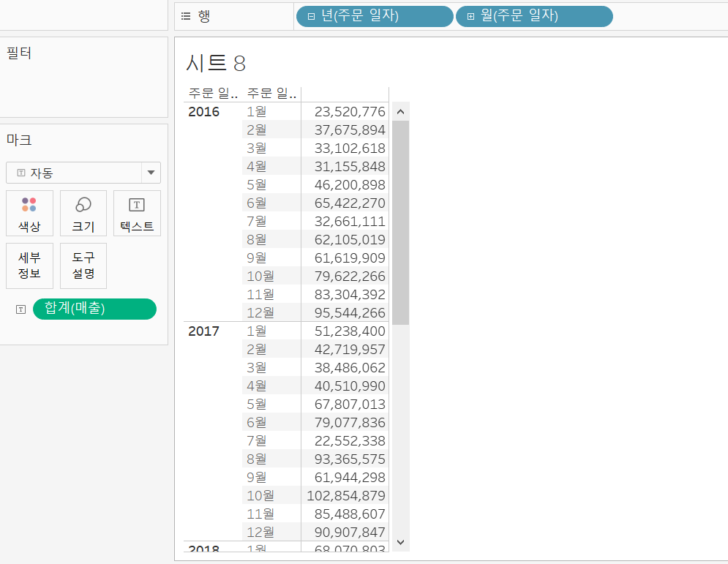The image size is (728, 564).
Task: Select the value 31,155,848
Action: point(350,167)
